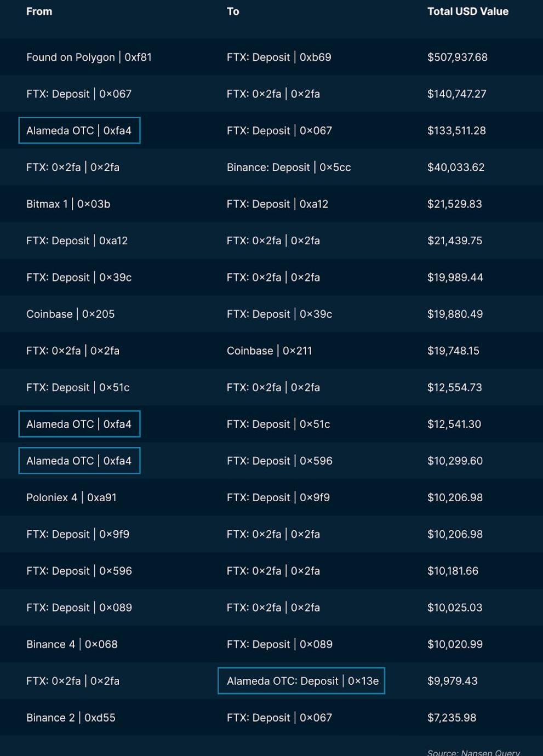Viewport: 543px width, 756px height.
Task: Open the Binance: Deposit 0x5cc address
Action: [x=288, y=167]
